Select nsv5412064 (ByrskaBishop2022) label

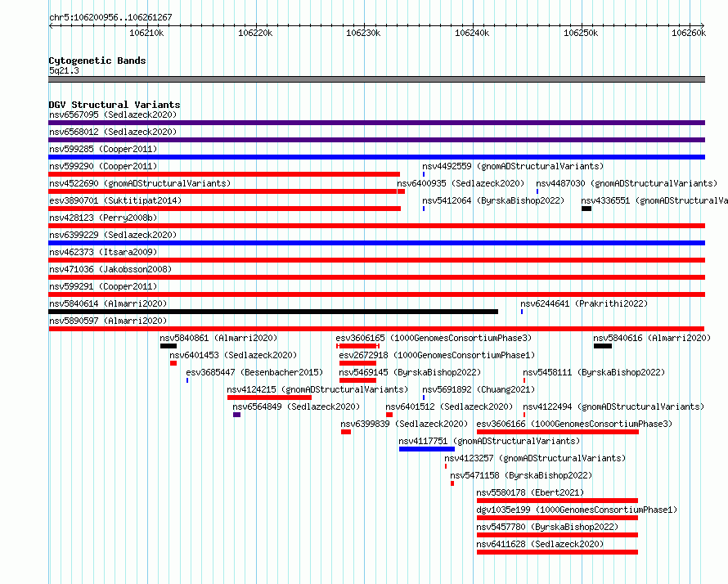click(x=493, y=200)
